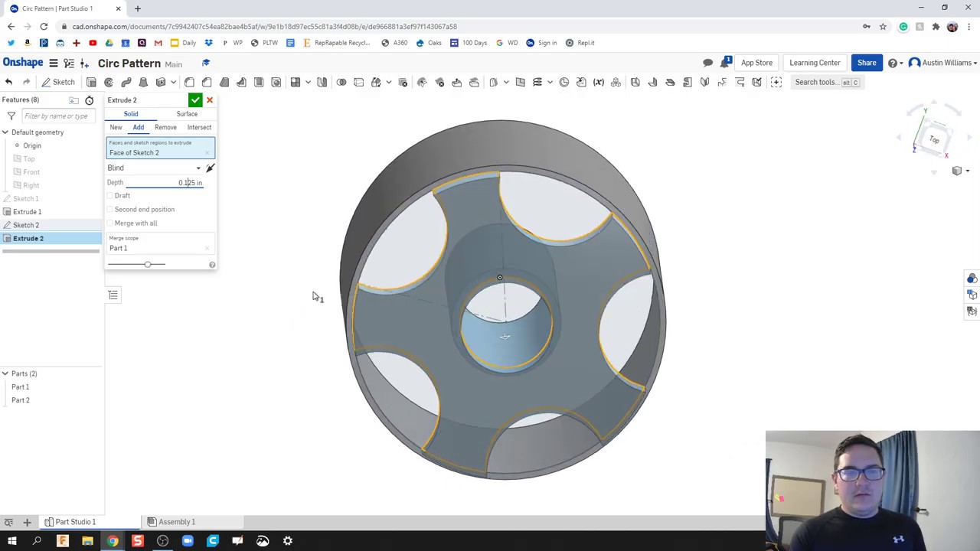
Task: Open the tab manager icon at bottom left
Action: pyautogui.click(x=8, y=522)
